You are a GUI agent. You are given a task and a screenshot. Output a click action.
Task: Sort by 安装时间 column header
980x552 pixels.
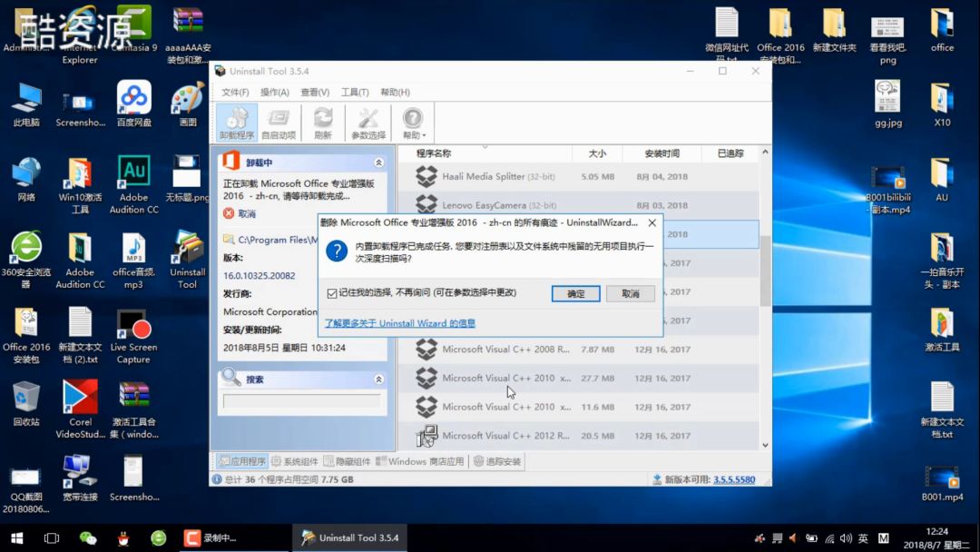[x=661, y=153]
